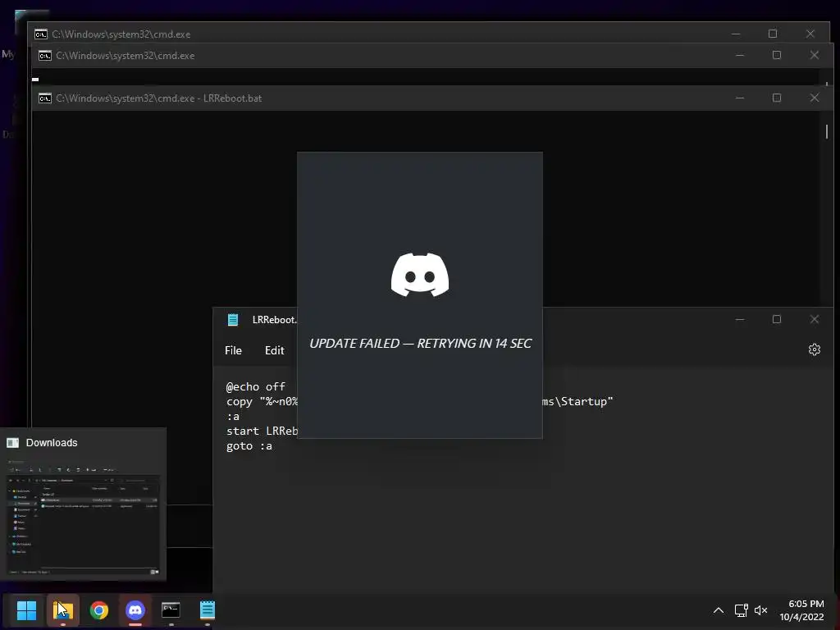Click the Notepad document icon in title bar
The height and width of the screenshot is (630, 840).
(232, 320)
